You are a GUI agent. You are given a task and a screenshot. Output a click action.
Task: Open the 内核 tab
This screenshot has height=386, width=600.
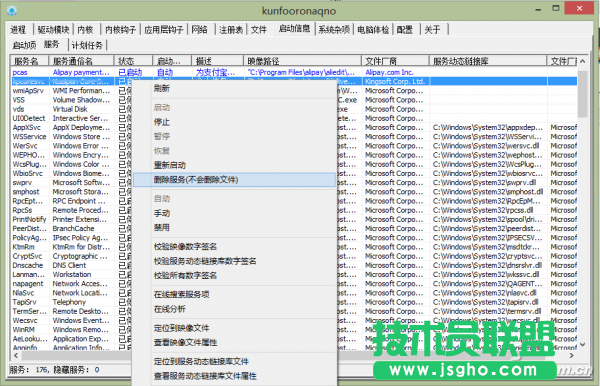(85, 30)
